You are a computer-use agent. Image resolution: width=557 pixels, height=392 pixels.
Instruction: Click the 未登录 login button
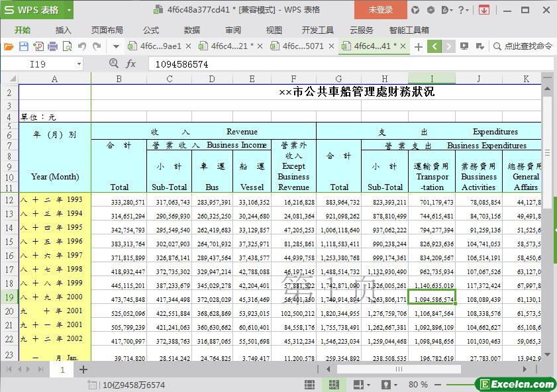[x=380, y=10]
